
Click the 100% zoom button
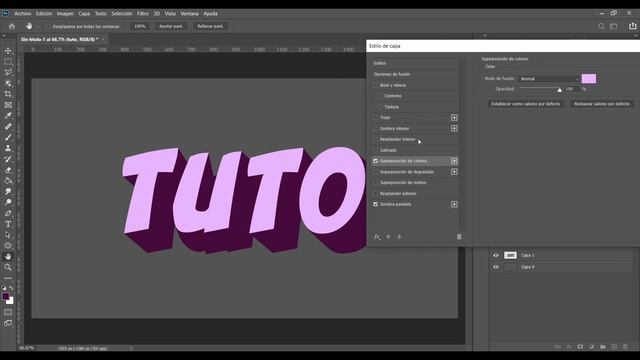tap(140, 26)
